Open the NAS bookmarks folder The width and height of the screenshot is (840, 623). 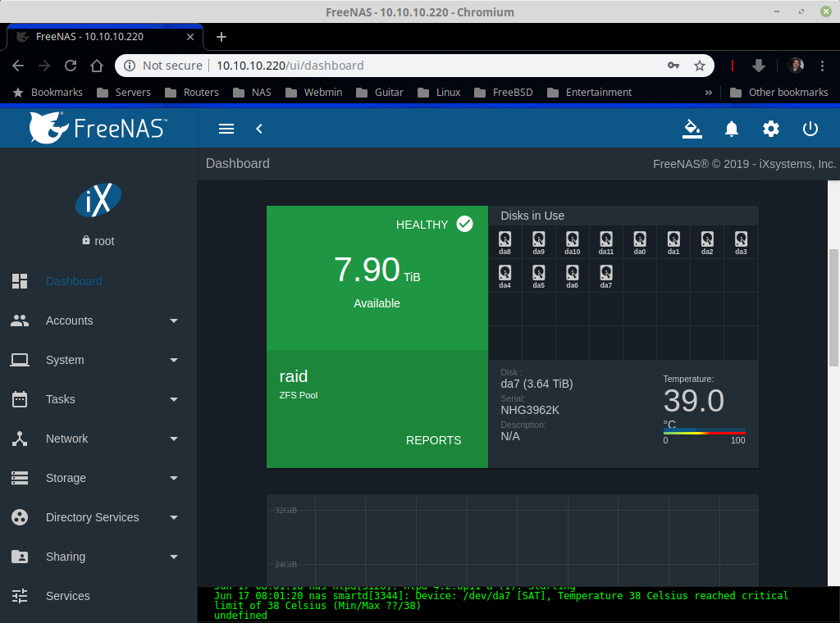[x=253, y=92]
